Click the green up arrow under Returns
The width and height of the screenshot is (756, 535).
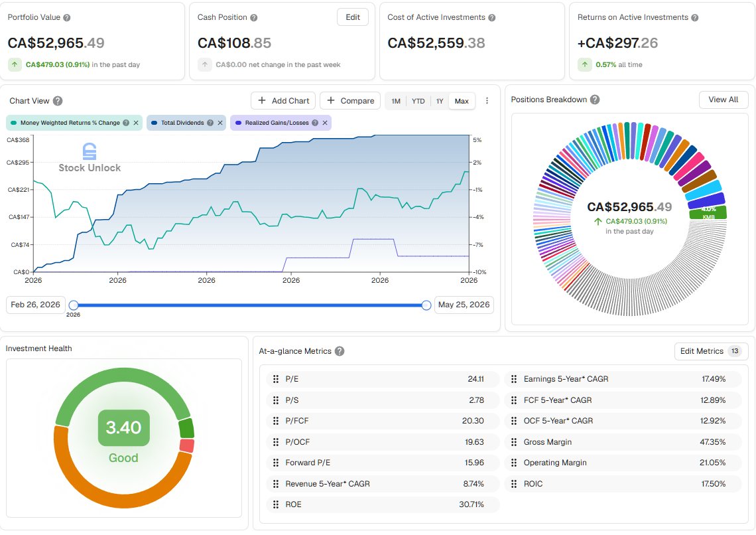pos(585,64)
